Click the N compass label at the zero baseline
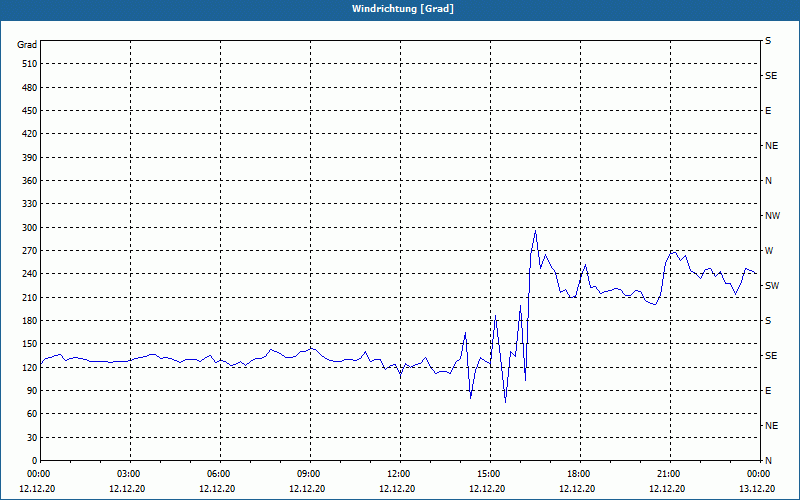Screen dimensions: 800x500 pos(768,461)
